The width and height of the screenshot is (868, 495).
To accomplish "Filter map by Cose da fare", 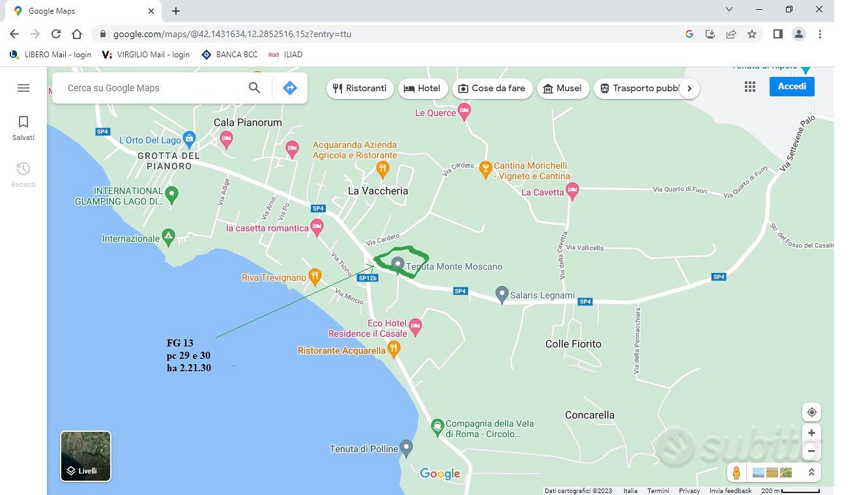I will click(492, 89).
